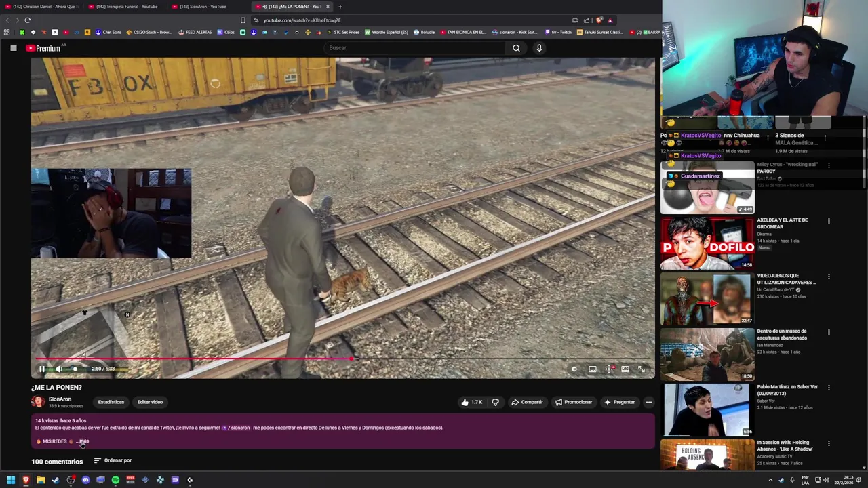Open the Wordle Español (ES) bookmark
This screenshot has height=488, width=868.
[387, 32]
